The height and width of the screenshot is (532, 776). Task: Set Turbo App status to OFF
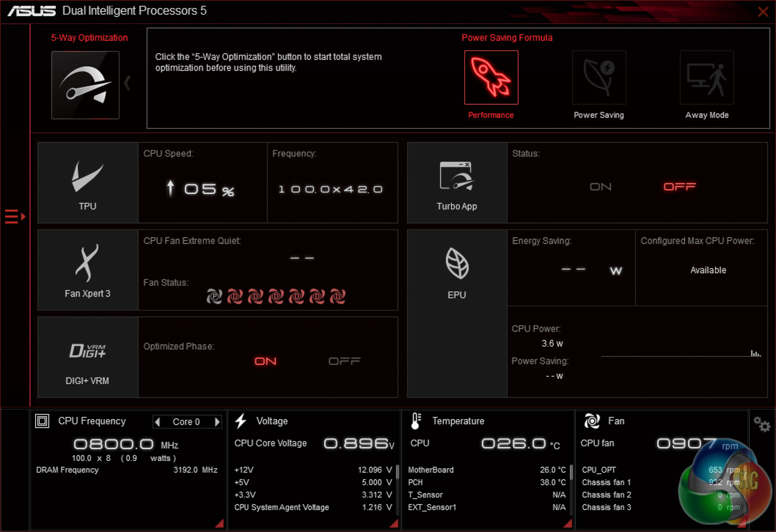tap(679, 187)
